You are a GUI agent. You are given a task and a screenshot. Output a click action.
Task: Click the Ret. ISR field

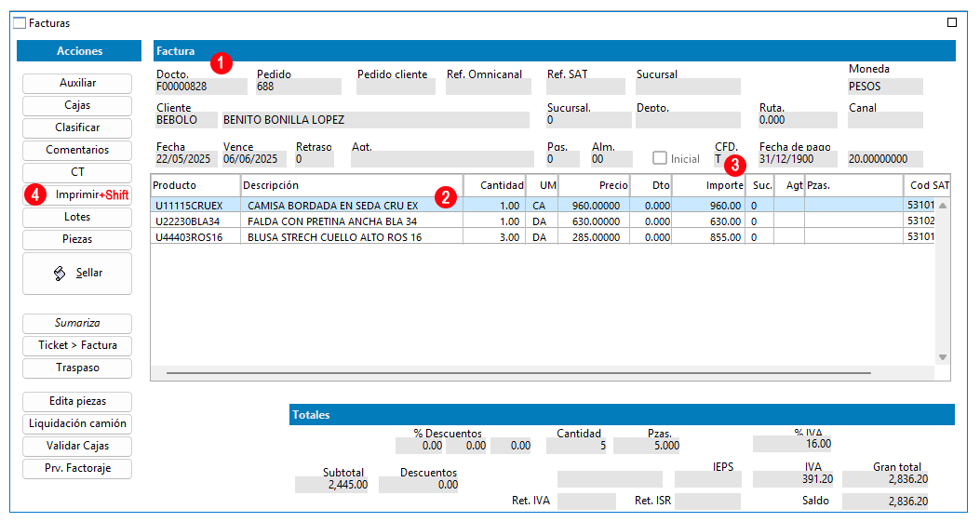click(x=707, y=502)
